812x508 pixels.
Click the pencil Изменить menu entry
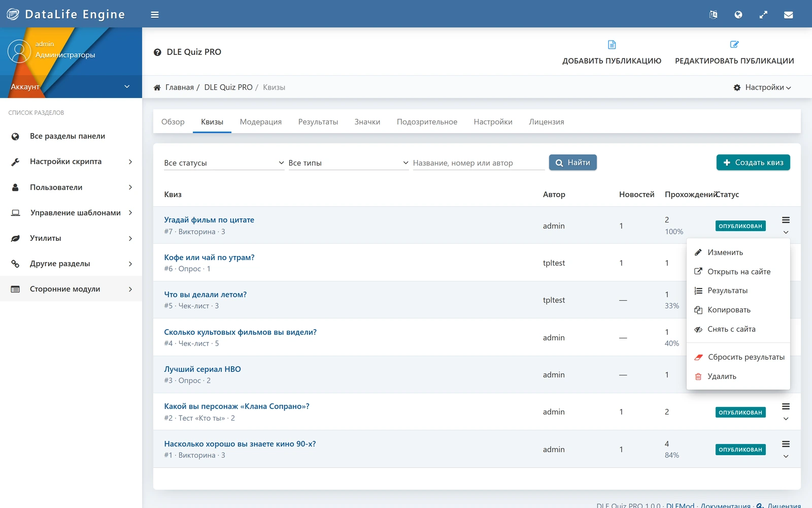(x=738, y=252)
